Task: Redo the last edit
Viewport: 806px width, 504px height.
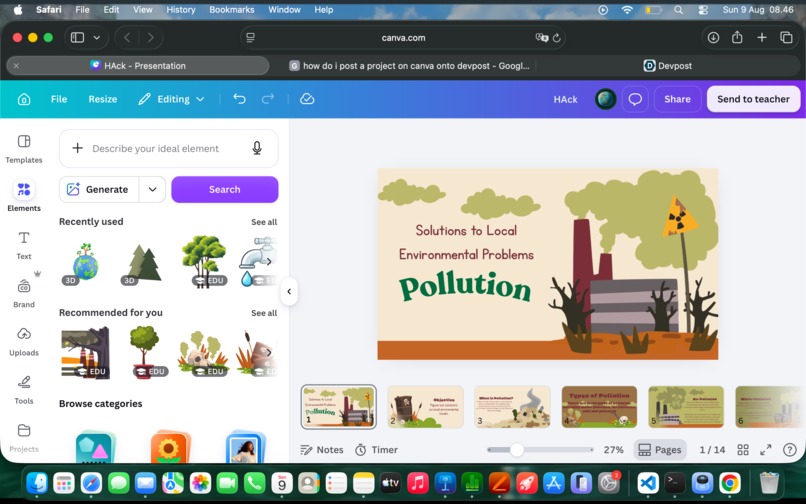Action: coord(268,99)
